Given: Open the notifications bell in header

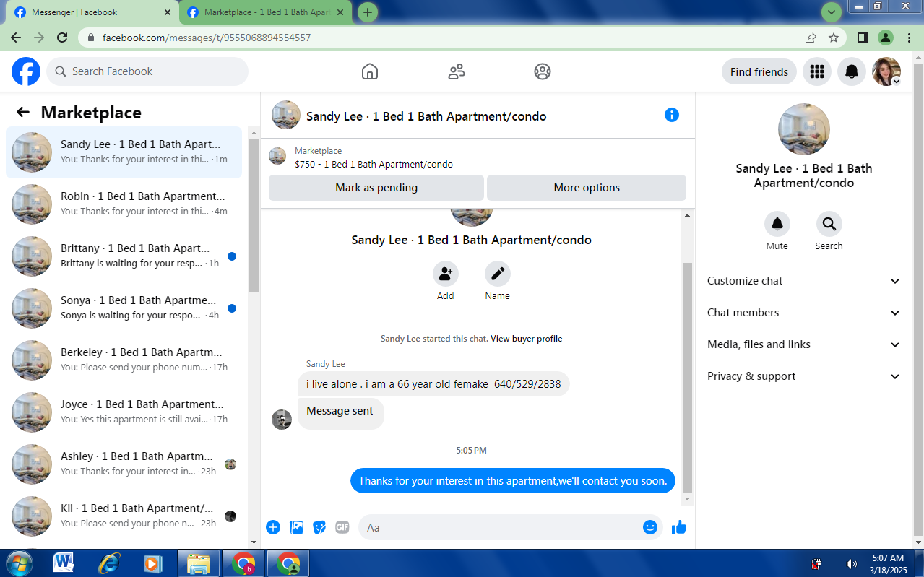Looking at the screenshot, I should pyautogui.click(x=852, y=71).
